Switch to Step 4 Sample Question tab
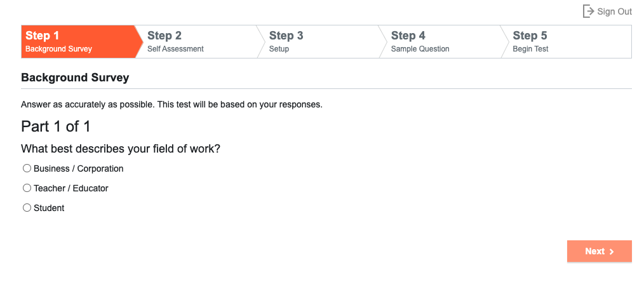 pos(441,41)
